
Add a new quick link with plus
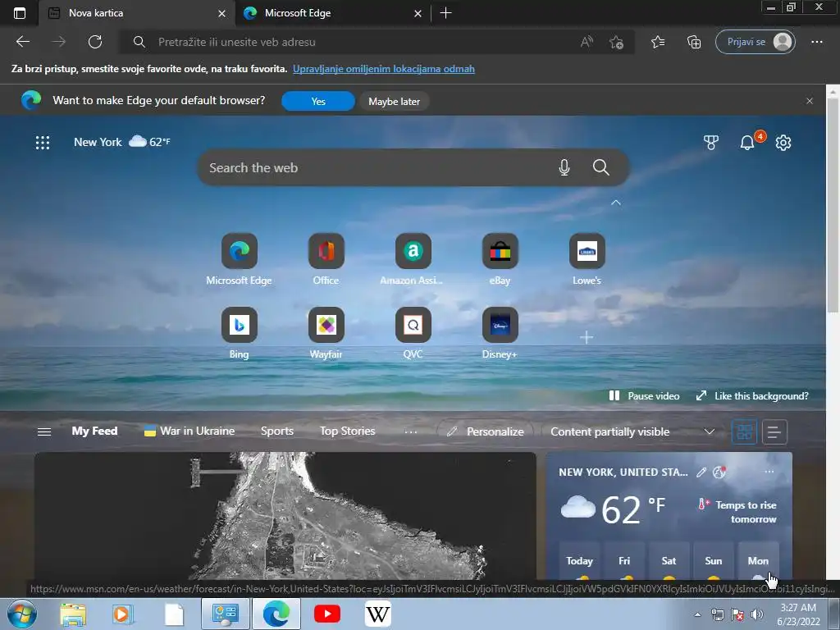[x=587, y=337]
